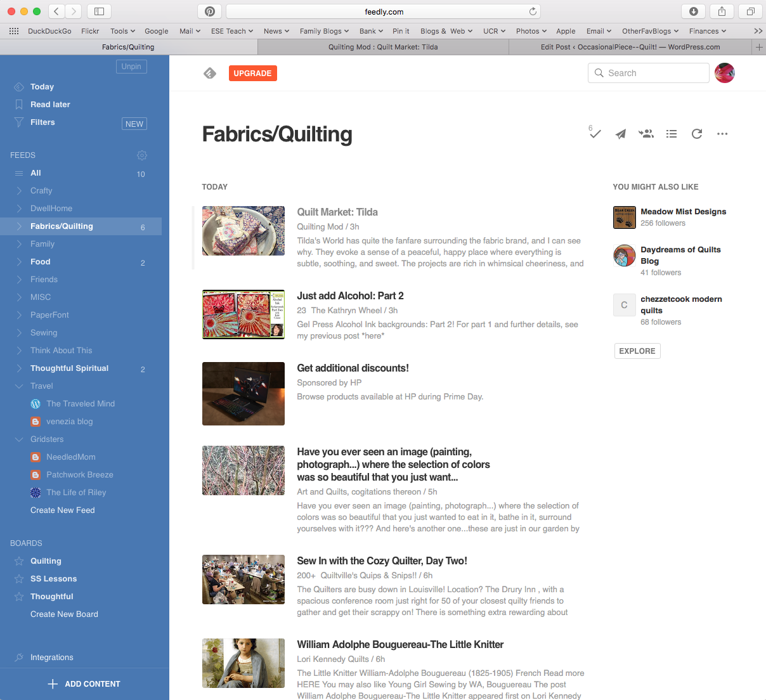This screenshot has height=700, width=766.
Task: Open your profile avatar in the top right
Action: click(724, 73)
